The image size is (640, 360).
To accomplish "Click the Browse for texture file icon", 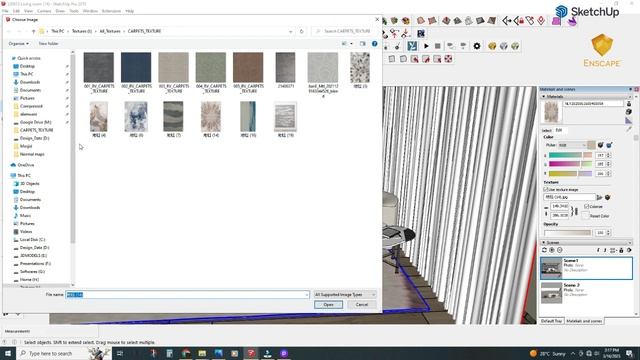I will [600, 198].
